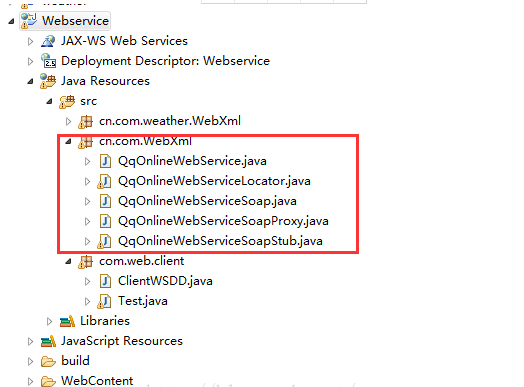Click the Libraries icon
Viewport: 524px width, 387px height.
67,321
